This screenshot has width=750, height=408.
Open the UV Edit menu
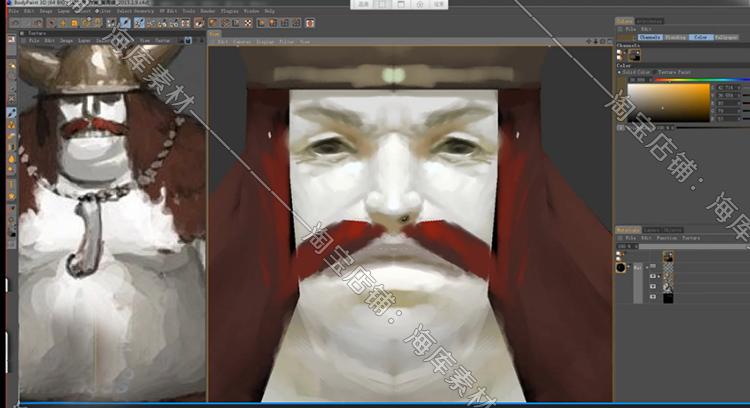pos(168,11)
